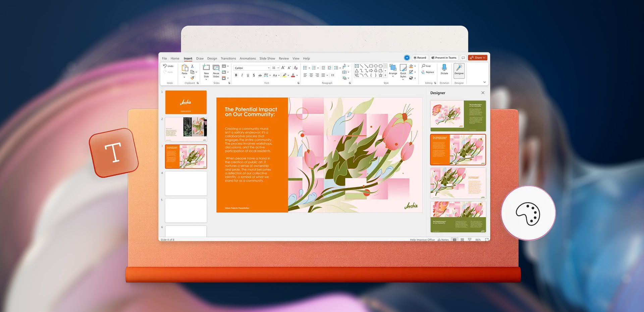Click the Cut scissors icon
This screenshot has height=312, width=644.
pos(193,66)
